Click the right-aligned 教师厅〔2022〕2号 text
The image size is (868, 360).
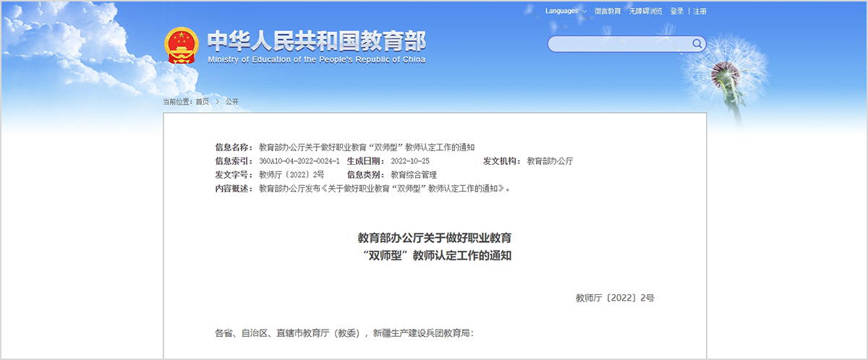click(x=615, y=297)
